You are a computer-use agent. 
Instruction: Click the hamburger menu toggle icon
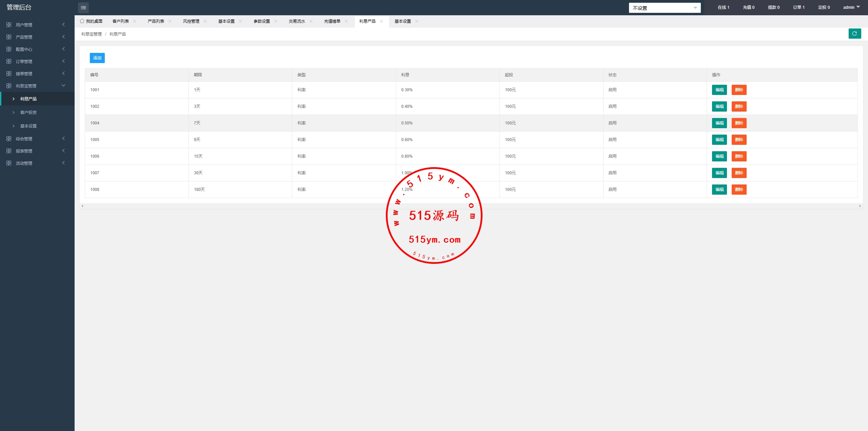click(83, 7)
